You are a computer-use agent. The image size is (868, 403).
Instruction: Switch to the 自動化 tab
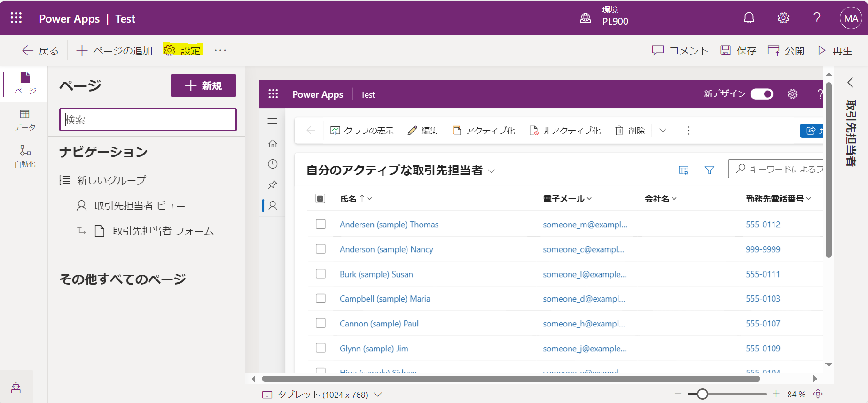(25, 157)
